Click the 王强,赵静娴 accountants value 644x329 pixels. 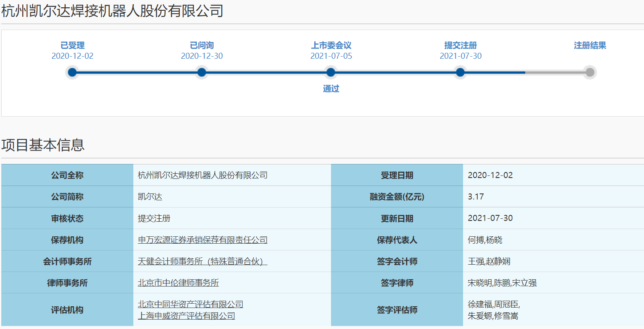(x=489, y=261)
